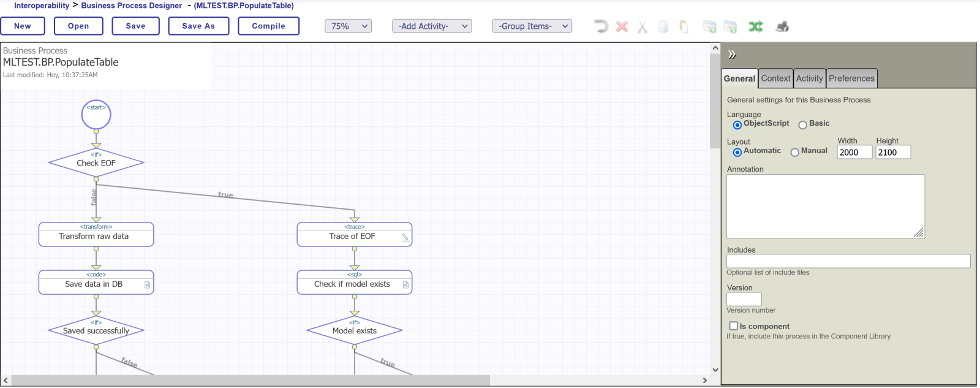Click the copy icon in toolbar
Screen dimensions: 980x388
tap(663, 26)
